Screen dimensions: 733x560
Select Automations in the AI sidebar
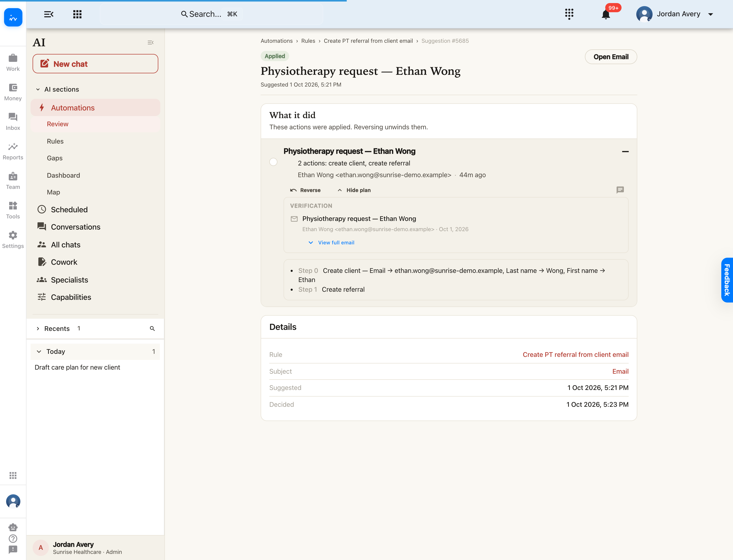point(95,108)
